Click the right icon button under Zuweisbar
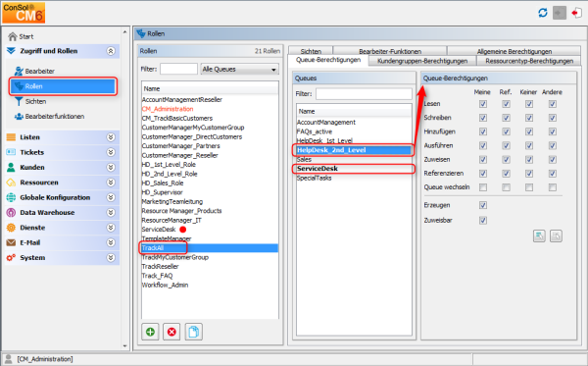588x366 pixels. coord(556,235)
